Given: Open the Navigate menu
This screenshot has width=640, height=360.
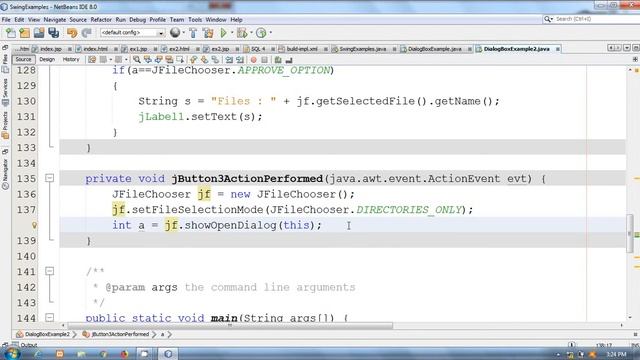Looking at the screenshot, I should tap(55, 20).
